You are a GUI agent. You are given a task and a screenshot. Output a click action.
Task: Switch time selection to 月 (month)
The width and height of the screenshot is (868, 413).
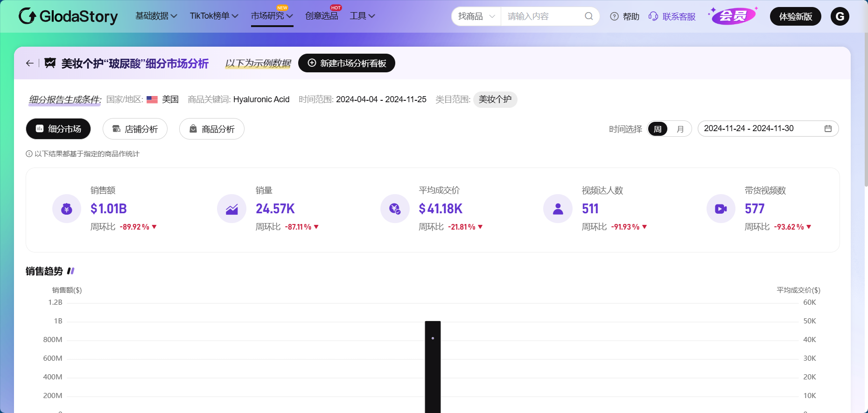tap(680, 129)
